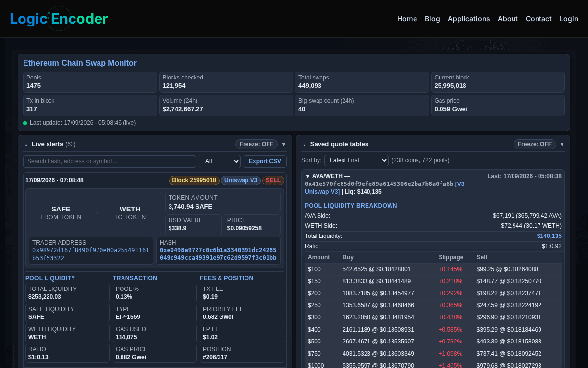588x368 pixels.
Task: Click the Blocks checked 121,954 card
Action: tap(226, 82)
